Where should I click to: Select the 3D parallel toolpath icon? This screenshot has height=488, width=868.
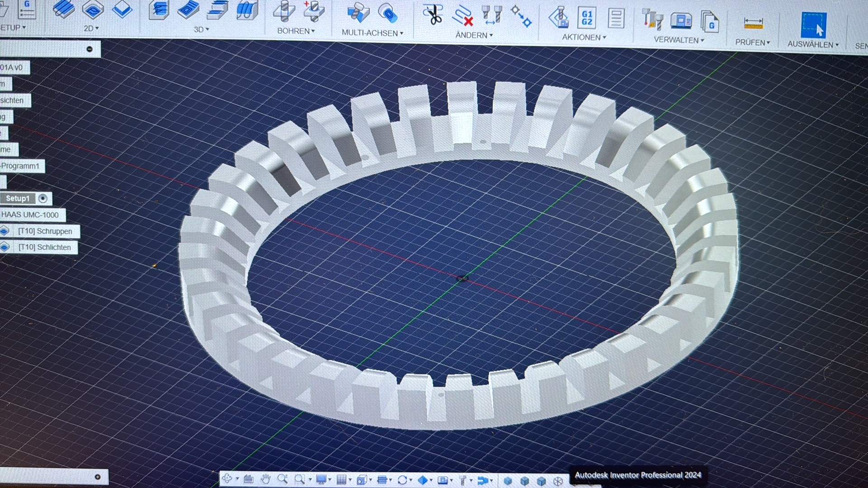[x=247, y=11]
